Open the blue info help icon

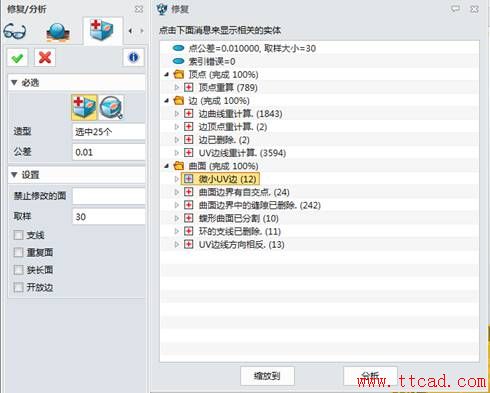pos(133,57)
